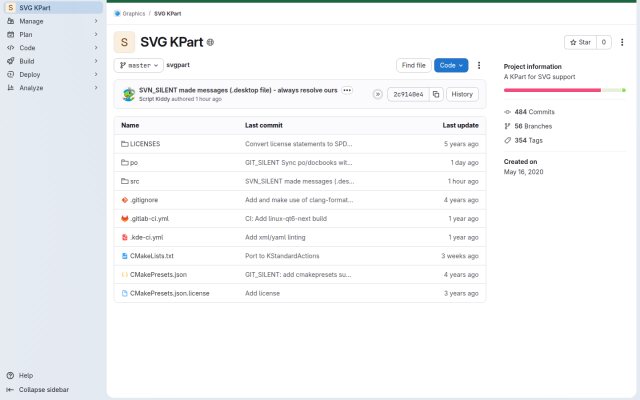This screenshot has width=640, height=400.
Task: Click the Manage users icon in sidebar
Action: pos(11,21)
